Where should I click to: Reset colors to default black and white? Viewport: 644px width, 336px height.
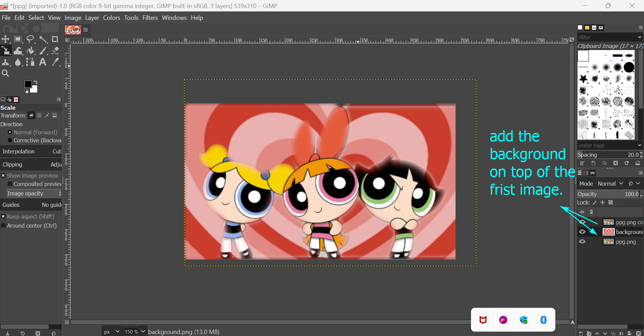coord(26,91)
